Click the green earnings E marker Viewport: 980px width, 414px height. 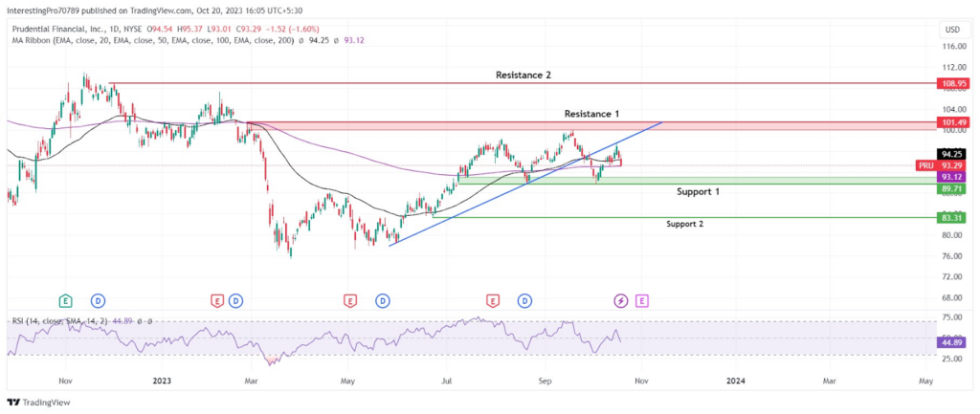pos(64,301)
